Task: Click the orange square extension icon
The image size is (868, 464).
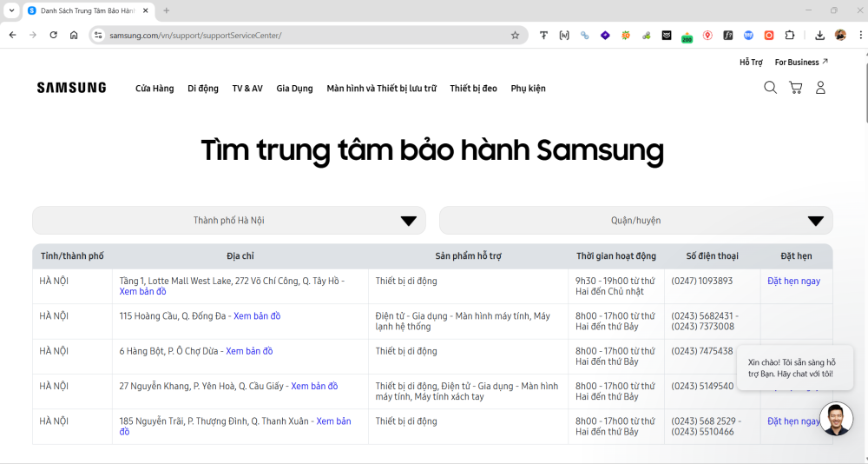Action: pyautogui.click(x=769, y=35)
